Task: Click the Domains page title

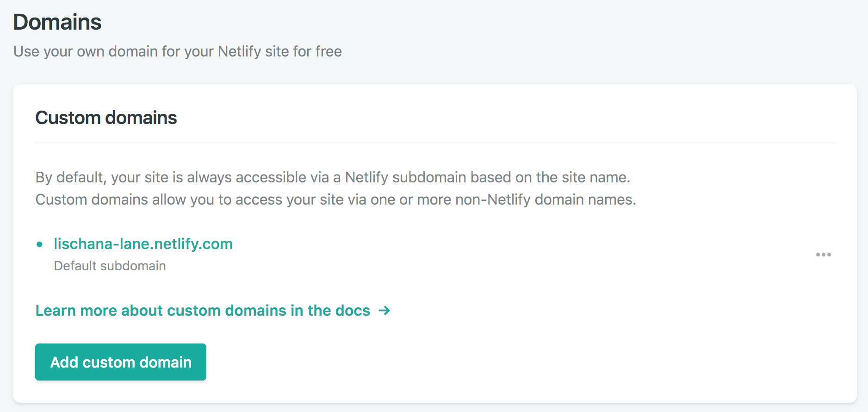Action: (x=57, y=21)
